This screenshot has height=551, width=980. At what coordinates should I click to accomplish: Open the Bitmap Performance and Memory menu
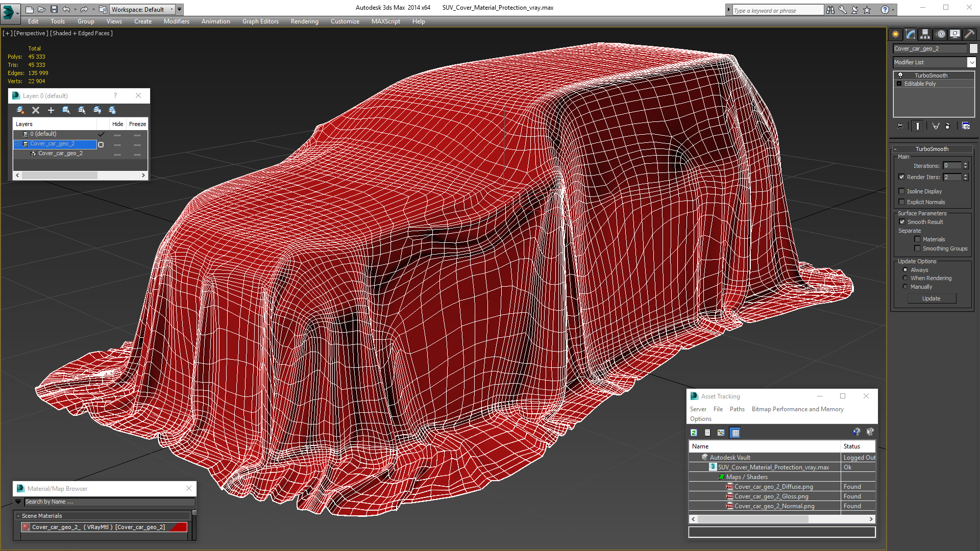pyautogui.click(x=797, y=409)
